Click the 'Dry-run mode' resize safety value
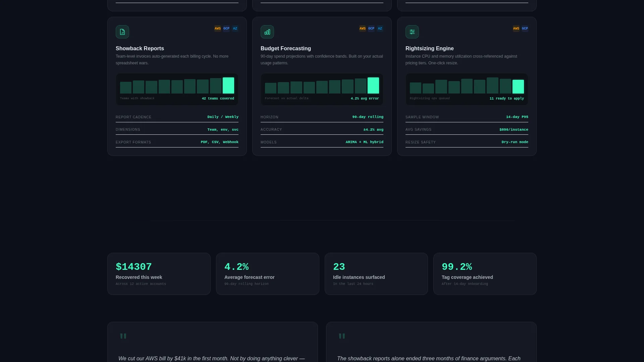 (515, 142)
